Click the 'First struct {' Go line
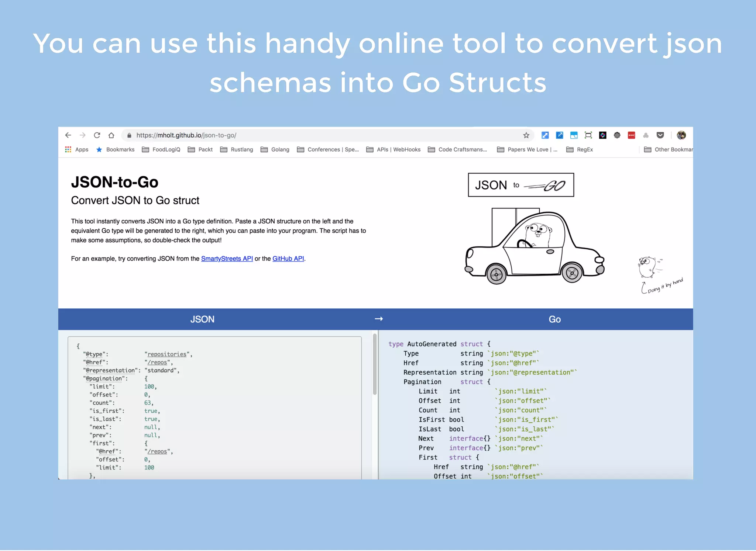The image size is (756, 551). 449,457
